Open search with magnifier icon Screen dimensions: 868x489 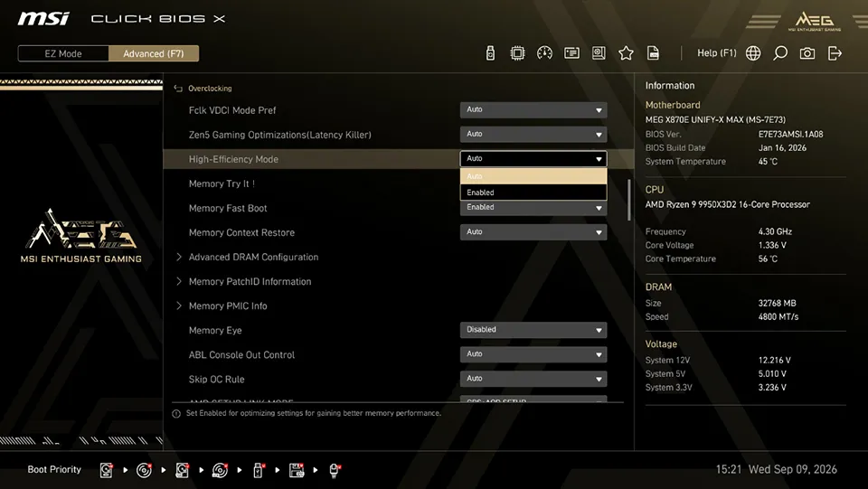point(780,53)
